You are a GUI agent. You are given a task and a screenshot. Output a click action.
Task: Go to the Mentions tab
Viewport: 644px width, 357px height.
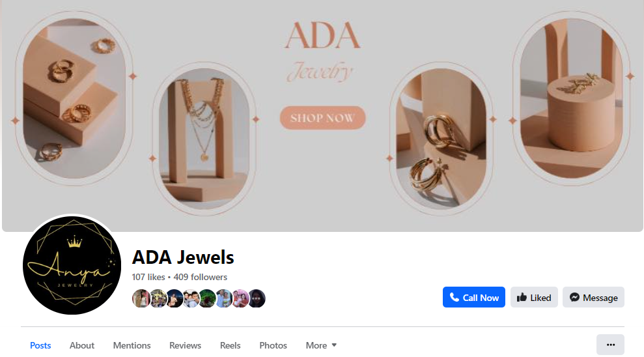(132, 345)
